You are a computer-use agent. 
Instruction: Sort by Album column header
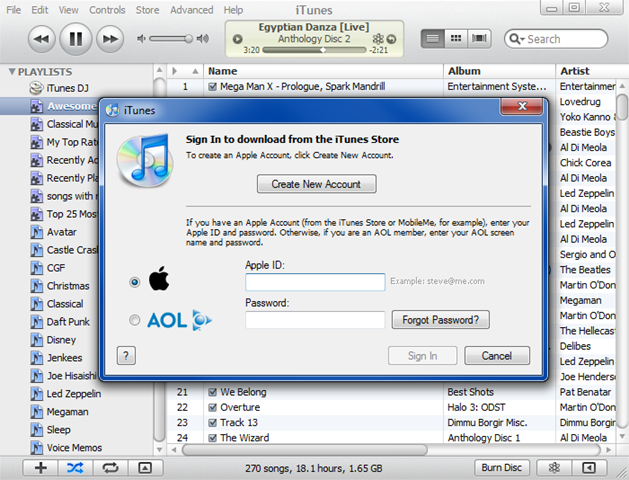tap(499, 71)
